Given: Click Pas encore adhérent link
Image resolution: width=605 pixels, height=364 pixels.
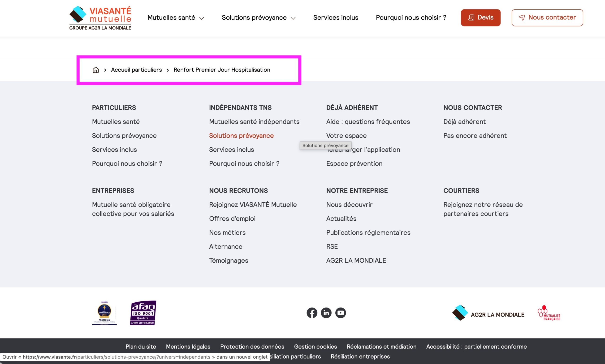Looking at the screenshot, I should [475, 136].
